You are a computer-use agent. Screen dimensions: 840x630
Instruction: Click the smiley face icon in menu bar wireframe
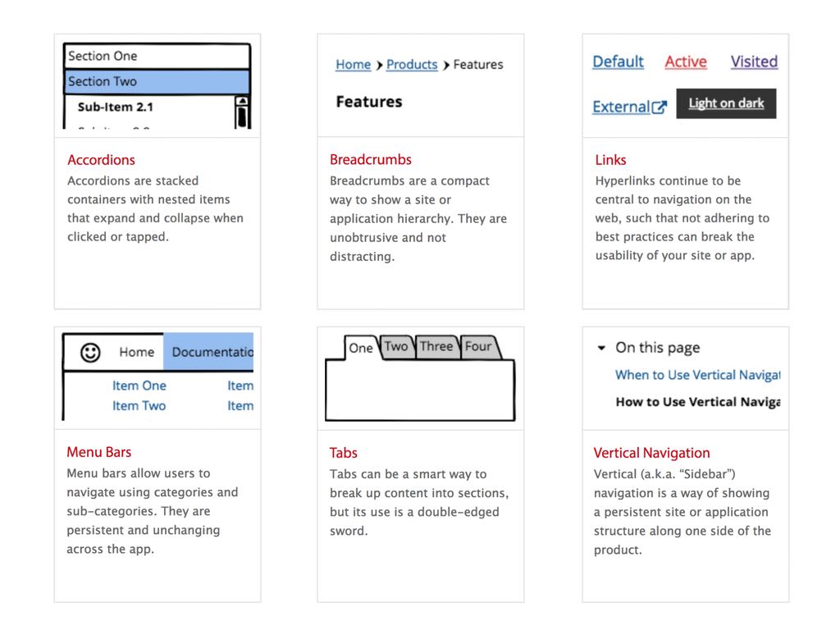89,352
